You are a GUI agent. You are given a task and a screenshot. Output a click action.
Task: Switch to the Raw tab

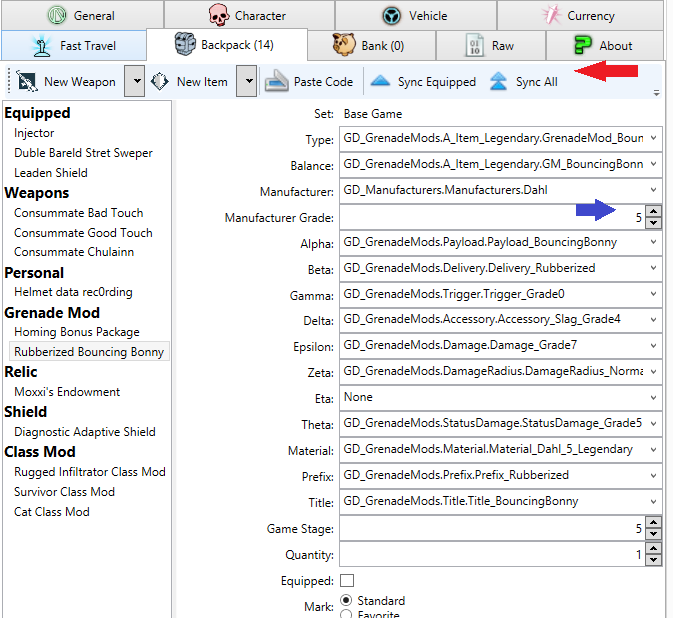(x=491, y=45)
